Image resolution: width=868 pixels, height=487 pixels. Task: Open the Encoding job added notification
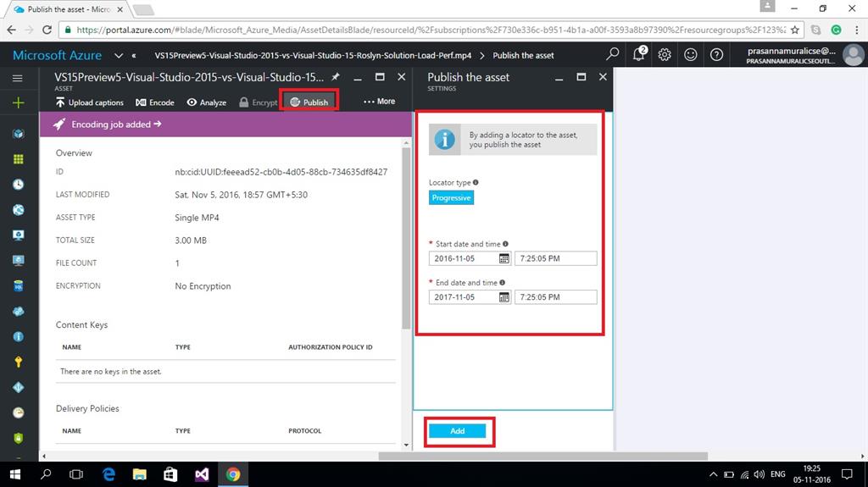pos(225,125)
